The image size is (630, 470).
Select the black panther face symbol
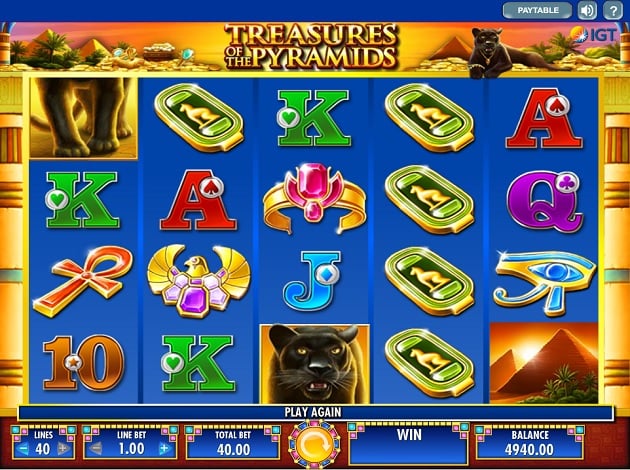315,364
